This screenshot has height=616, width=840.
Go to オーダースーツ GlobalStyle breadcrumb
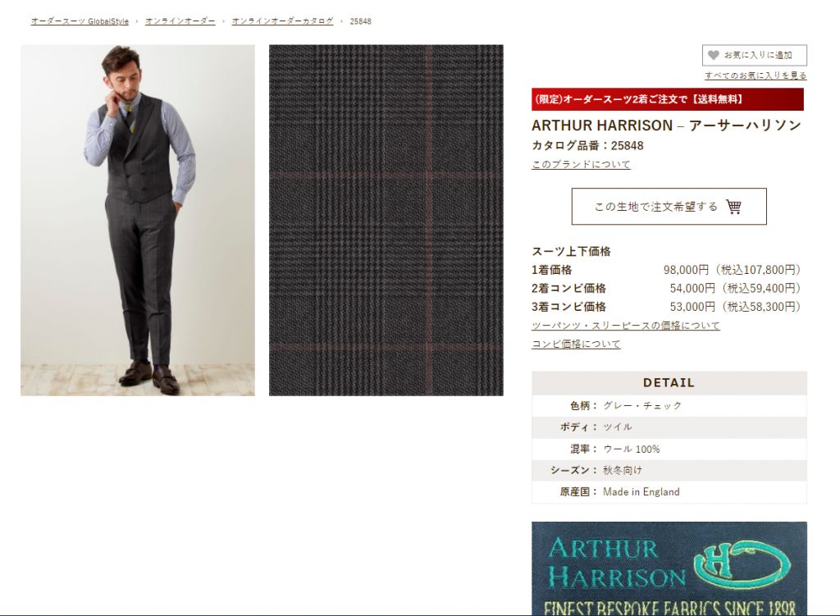80,21
